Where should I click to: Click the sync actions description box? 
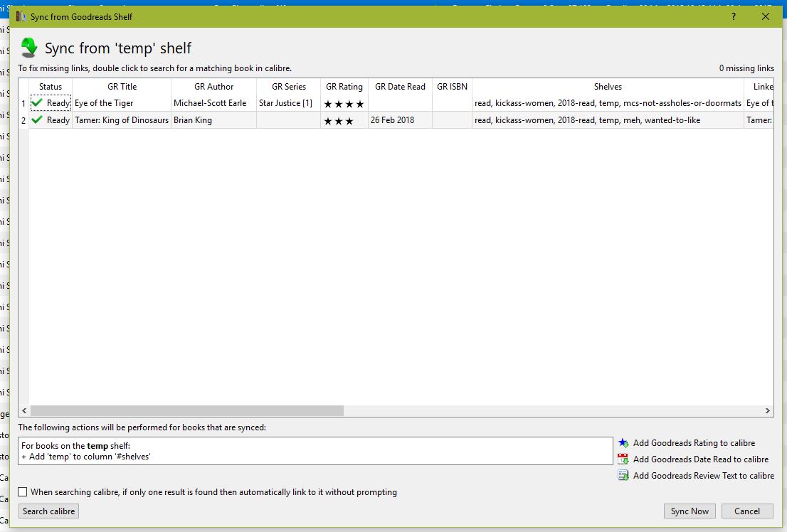[315, 451]
